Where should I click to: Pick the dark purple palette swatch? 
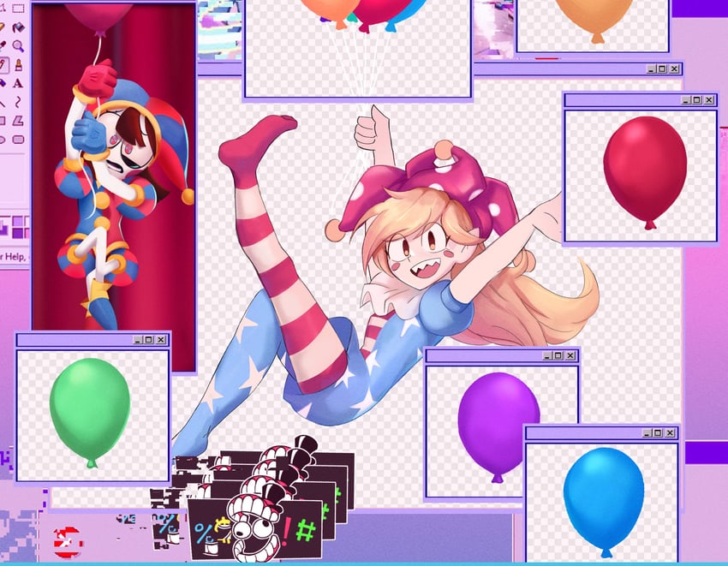[19, 232]
